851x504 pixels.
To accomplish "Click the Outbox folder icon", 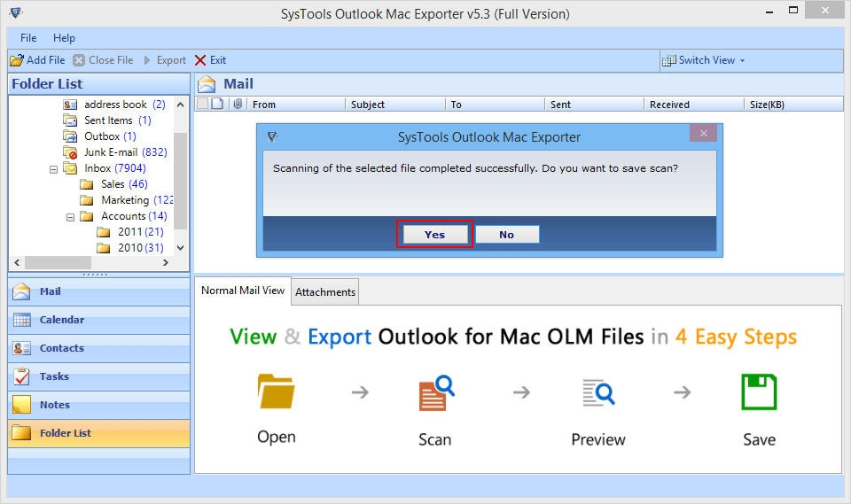I will (x=70, y=136).
